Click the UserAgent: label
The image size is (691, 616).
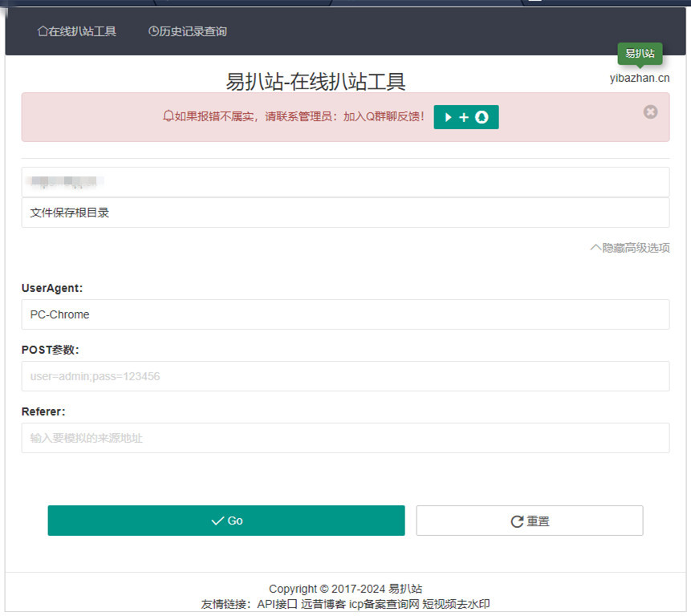tap(52, 288)
